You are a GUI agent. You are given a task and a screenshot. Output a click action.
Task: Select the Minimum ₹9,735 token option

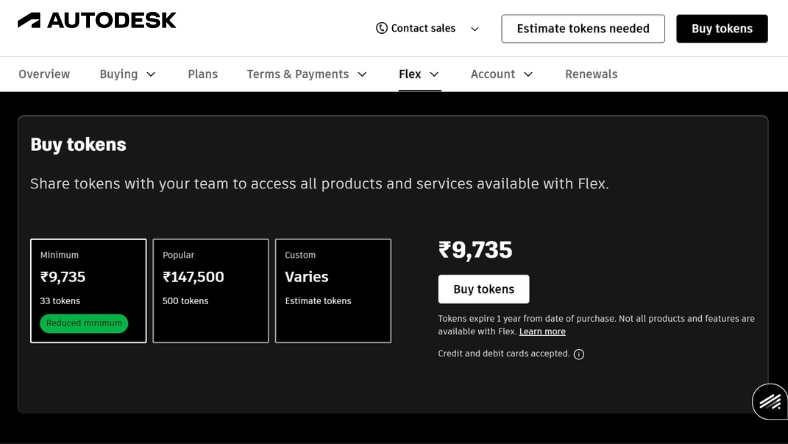88,291
